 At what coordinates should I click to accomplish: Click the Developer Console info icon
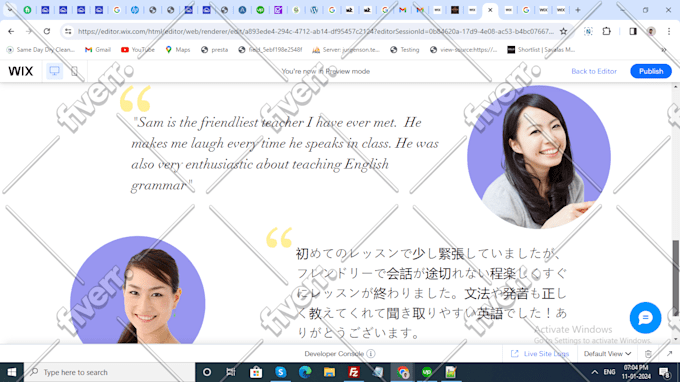coord(371,354)
